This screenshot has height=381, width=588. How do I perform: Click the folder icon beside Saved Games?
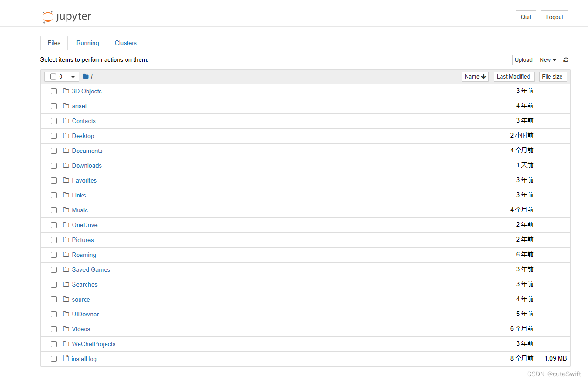(66, 269)
